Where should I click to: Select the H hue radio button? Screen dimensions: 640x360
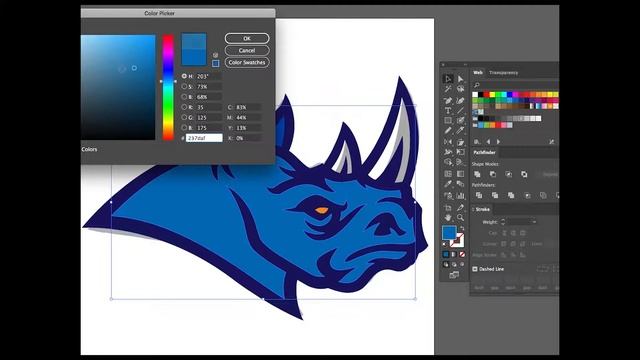[184, 76]
